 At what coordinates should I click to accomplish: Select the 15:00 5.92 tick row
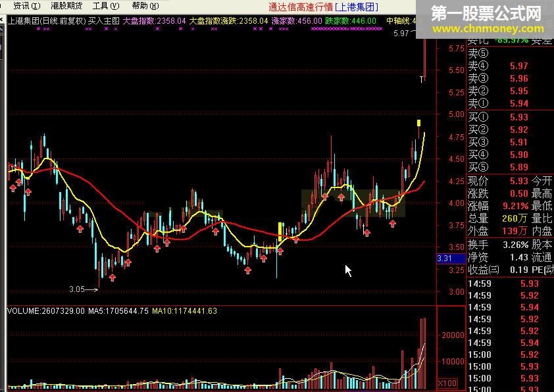click(x=503, y=355)
